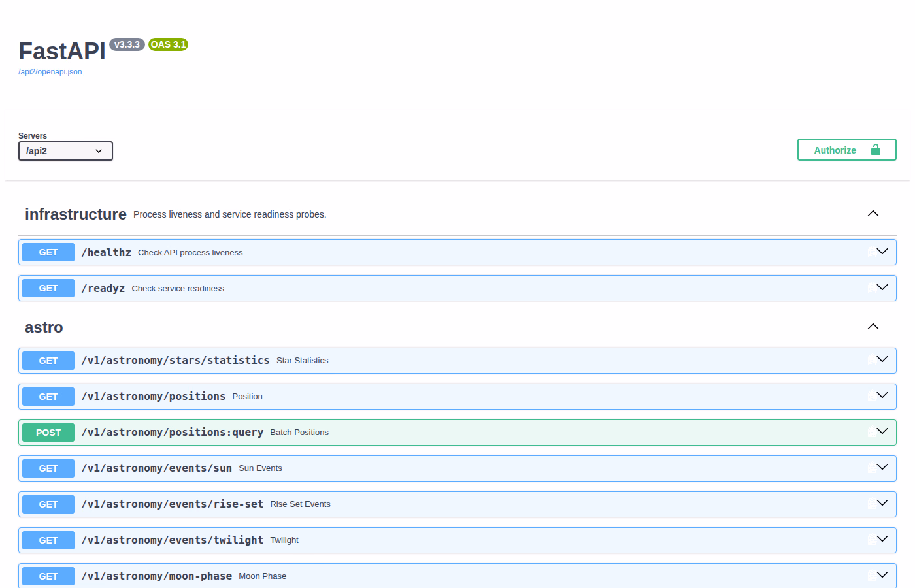Click the GET badge for /v1/astronomy/positions
915x588 pixels.
(48, 397)
